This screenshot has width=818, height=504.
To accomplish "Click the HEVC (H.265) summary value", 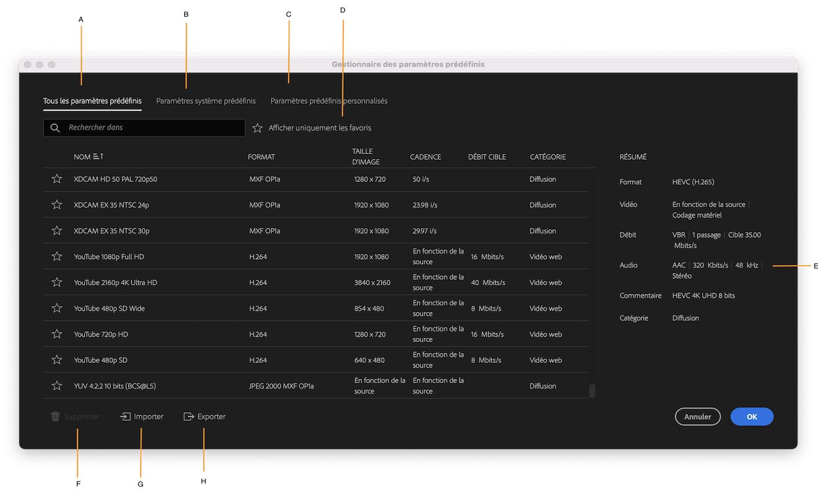I will [x=693, y=182].
